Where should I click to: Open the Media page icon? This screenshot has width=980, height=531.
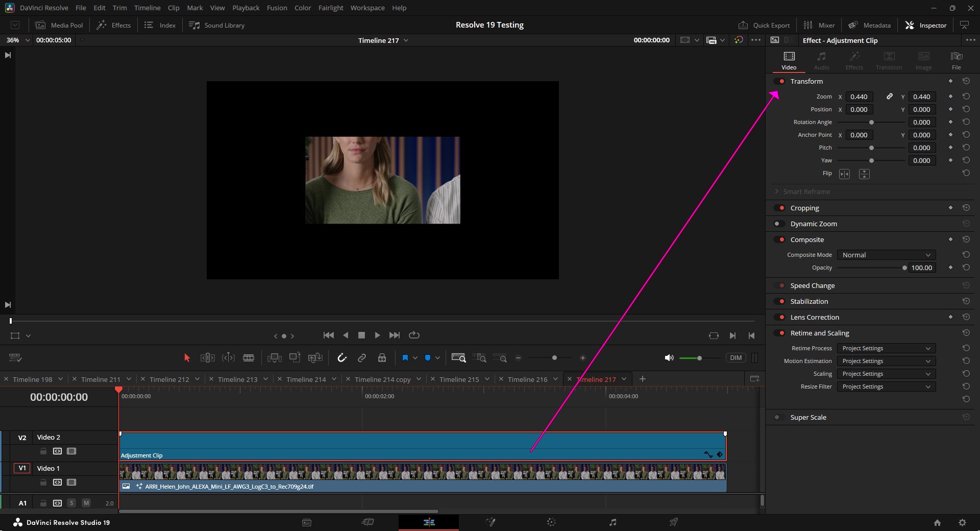tap(307, 522)
